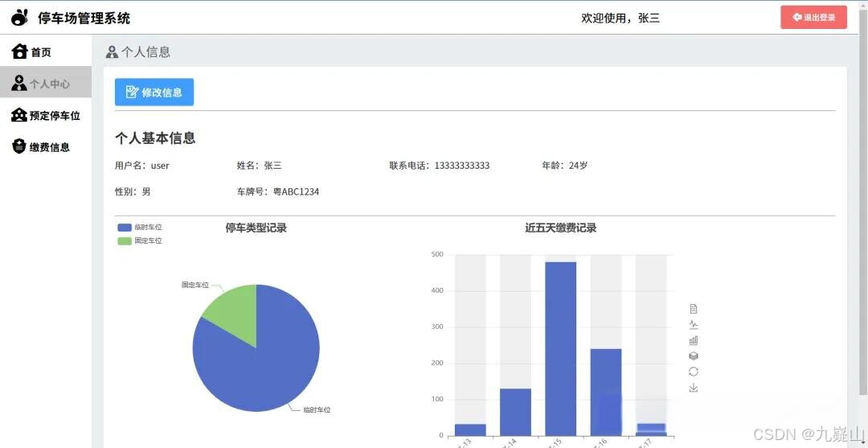Click the 停车场管理系统 title

point(84,18)
